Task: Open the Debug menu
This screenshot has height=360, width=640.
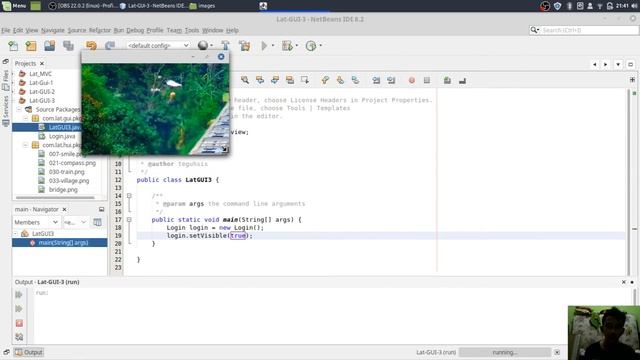Action: tap(135, 30)
